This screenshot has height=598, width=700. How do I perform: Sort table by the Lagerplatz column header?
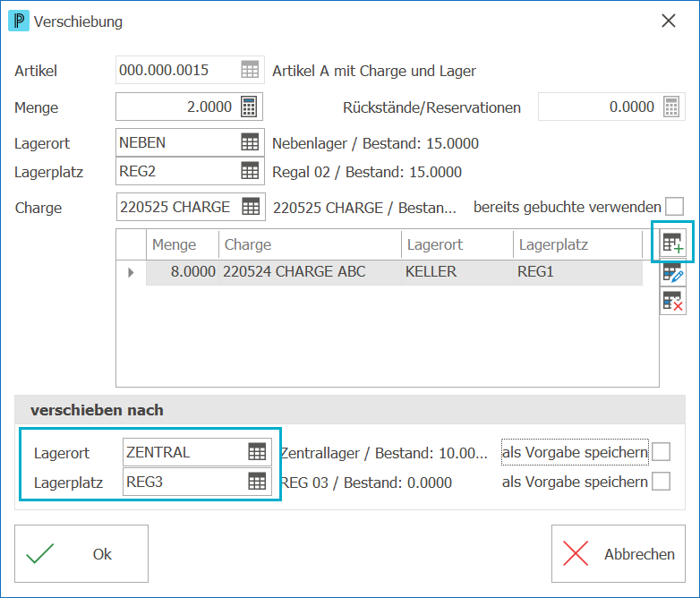[x=578, y=244]
